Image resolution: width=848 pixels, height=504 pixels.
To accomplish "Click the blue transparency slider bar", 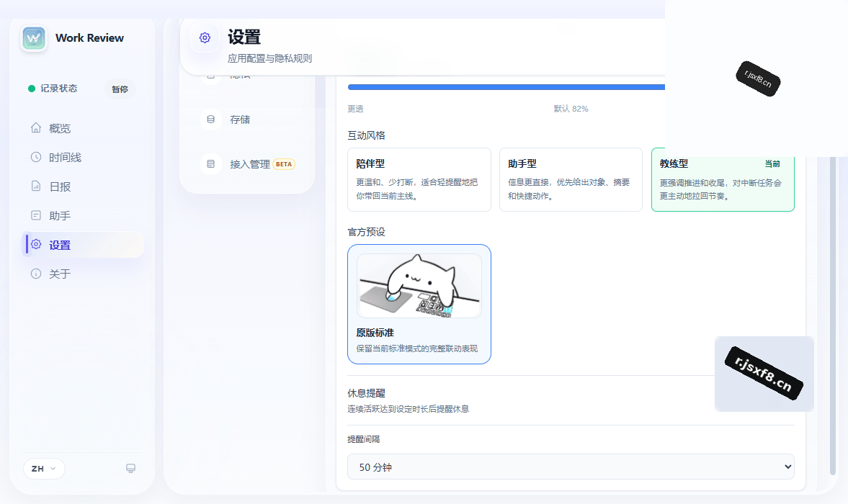I will point(506,87).
